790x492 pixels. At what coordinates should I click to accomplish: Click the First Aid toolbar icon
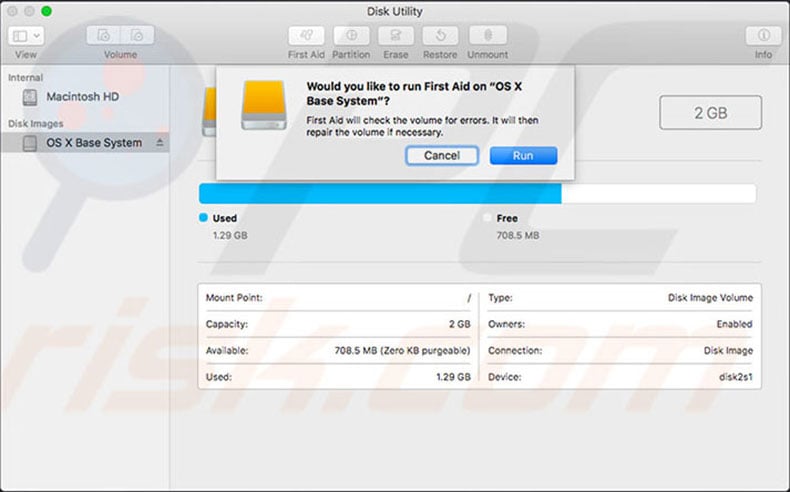click(x=306, y=36)
